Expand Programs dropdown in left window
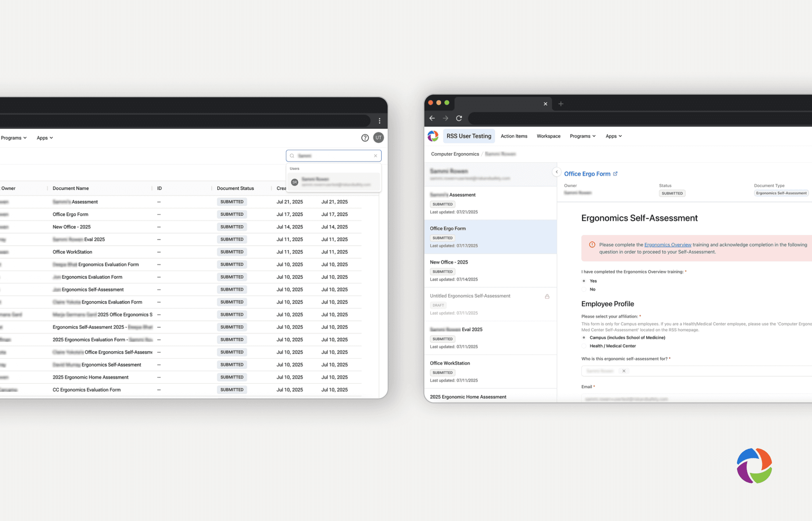The width and height of the screenshot is (812, 521). (13, 138)
